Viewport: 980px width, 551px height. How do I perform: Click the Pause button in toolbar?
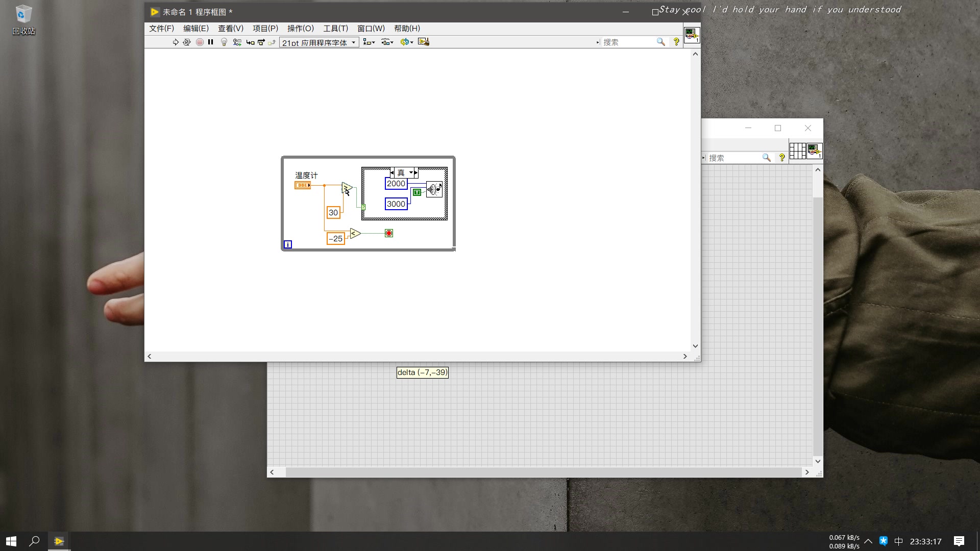tap(210, 42)
